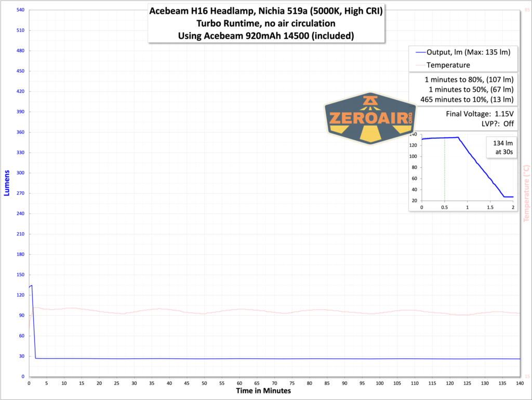
Task: Click the arrow symbol inside the ZeroAir badge
Action: tap(371, 101)
